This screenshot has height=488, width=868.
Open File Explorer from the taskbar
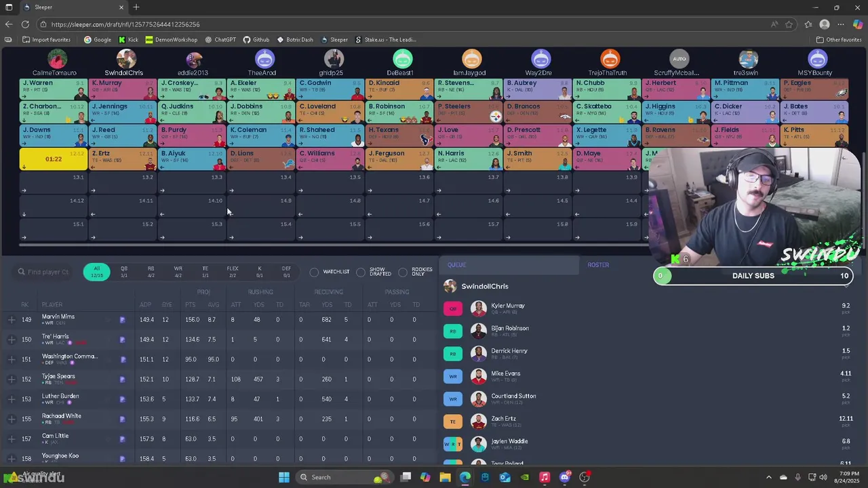(x=445, y=477)
